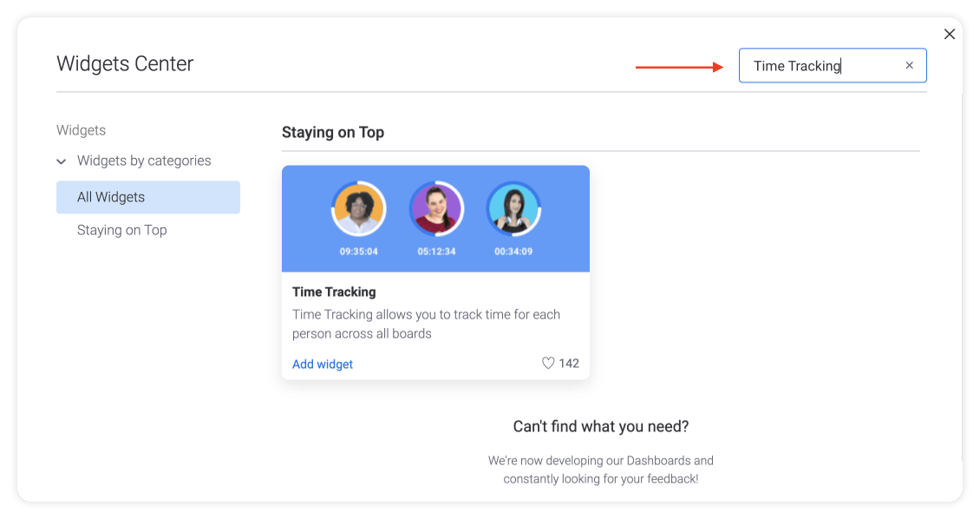Select the collapse chevron next to Widgets by categories

(61, 161)
